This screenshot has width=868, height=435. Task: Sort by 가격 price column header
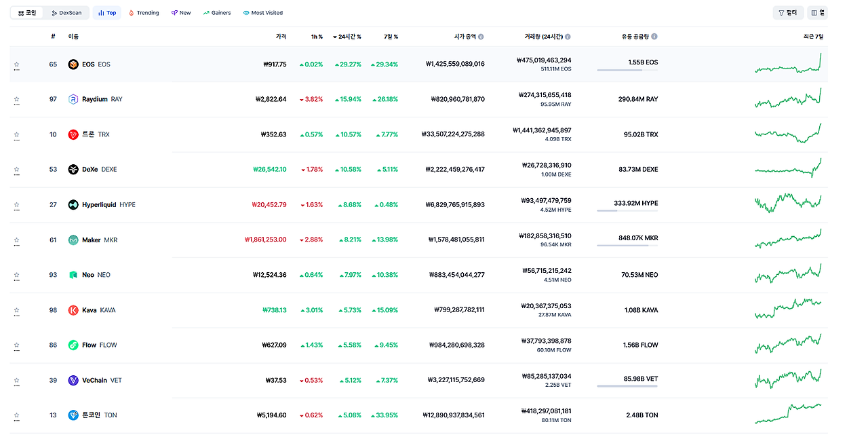[281, 37]
